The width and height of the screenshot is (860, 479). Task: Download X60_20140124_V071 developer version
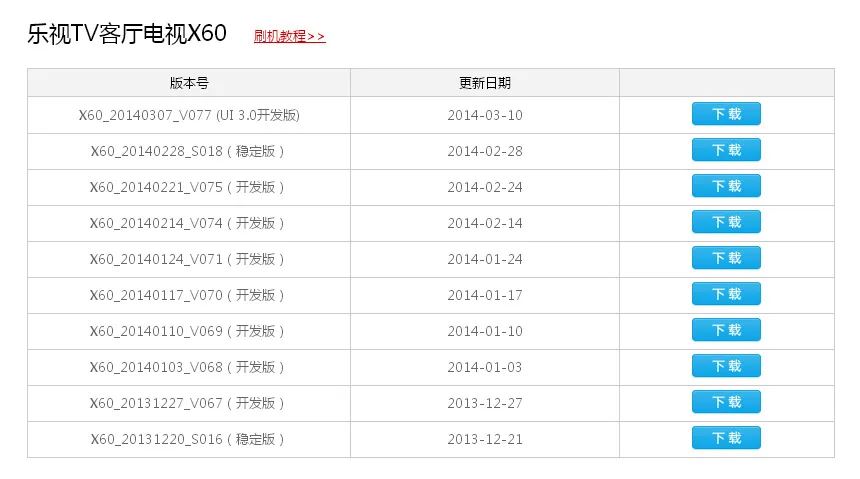point(726,258)
